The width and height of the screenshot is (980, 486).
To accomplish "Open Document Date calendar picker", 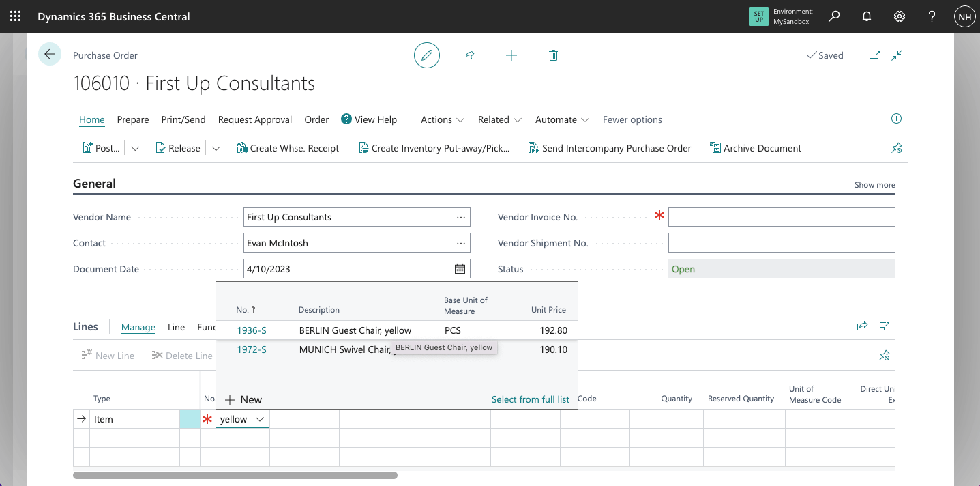I will [460, 269].
